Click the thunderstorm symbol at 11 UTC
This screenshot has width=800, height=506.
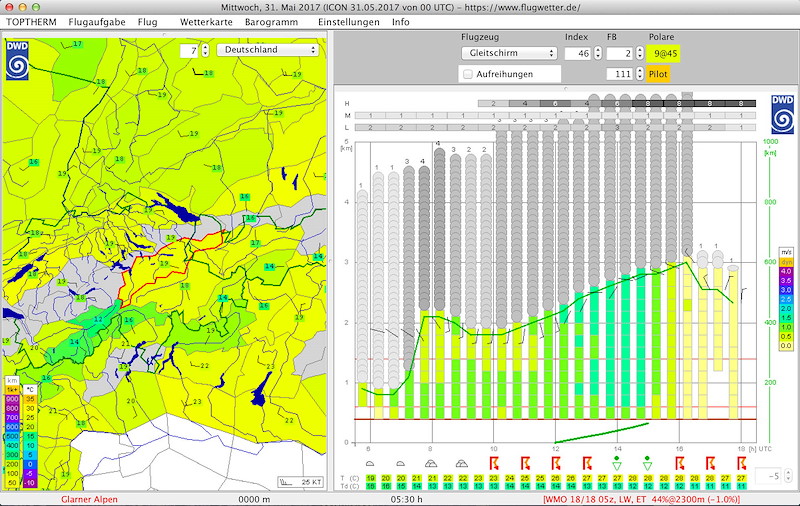pos(525,463)
